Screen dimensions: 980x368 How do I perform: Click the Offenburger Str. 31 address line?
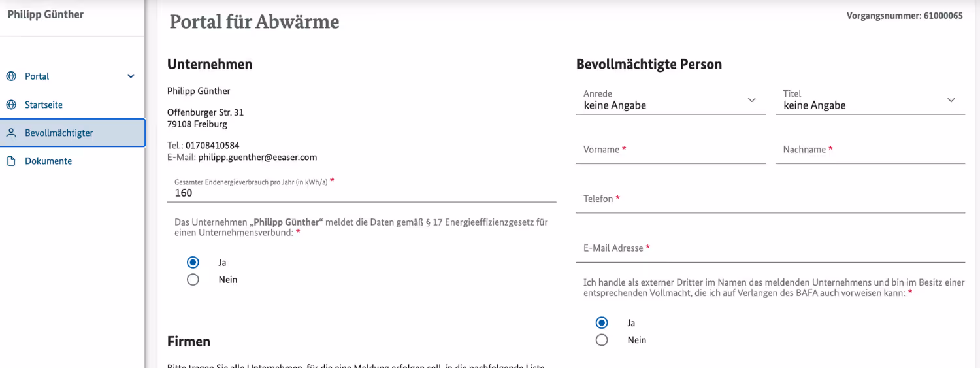click(x=205, y=112)
